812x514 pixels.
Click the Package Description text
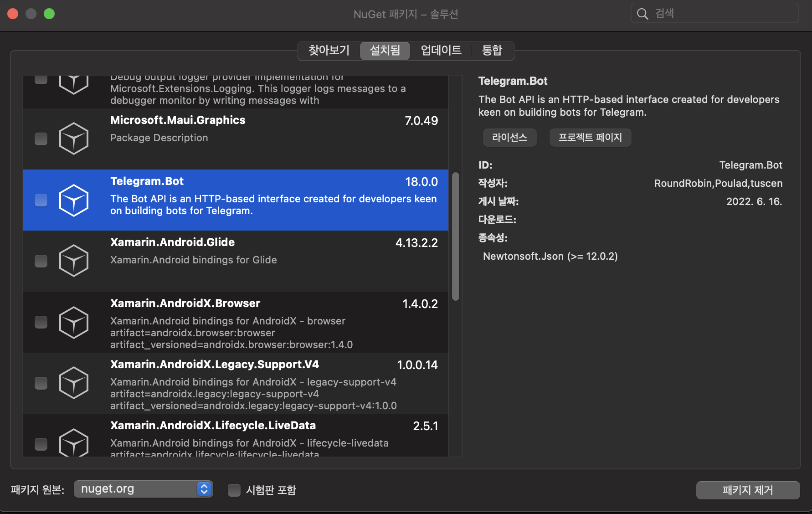[x=159, y=138]
